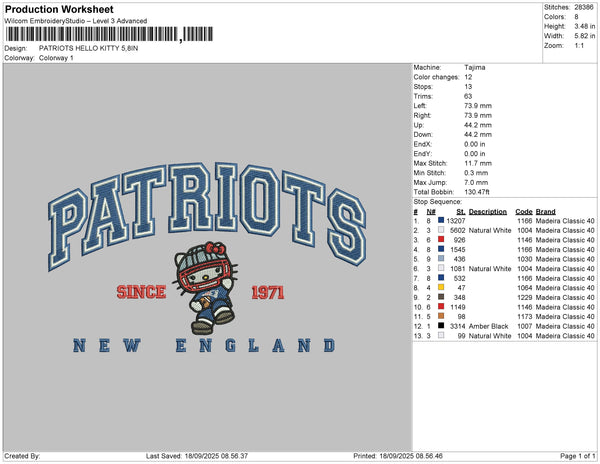Click the Height value 3.48 in

584,26
